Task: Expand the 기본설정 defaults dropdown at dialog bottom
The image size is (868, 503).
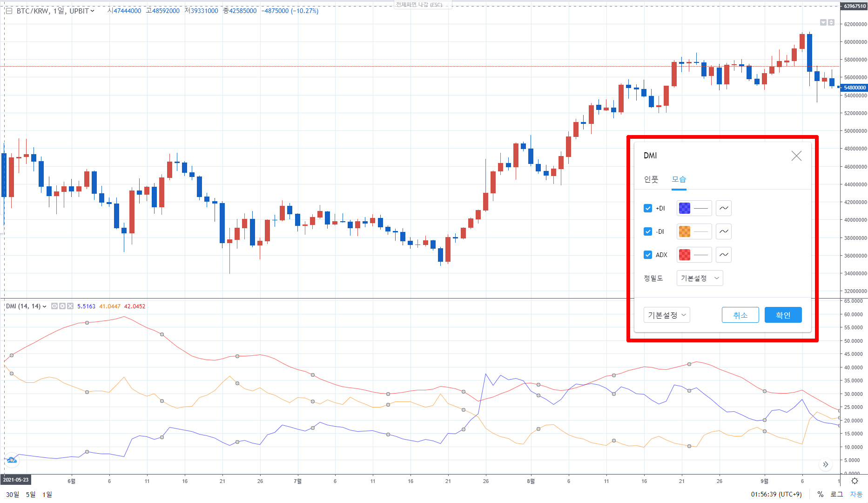Action: (x=666, y=315)
